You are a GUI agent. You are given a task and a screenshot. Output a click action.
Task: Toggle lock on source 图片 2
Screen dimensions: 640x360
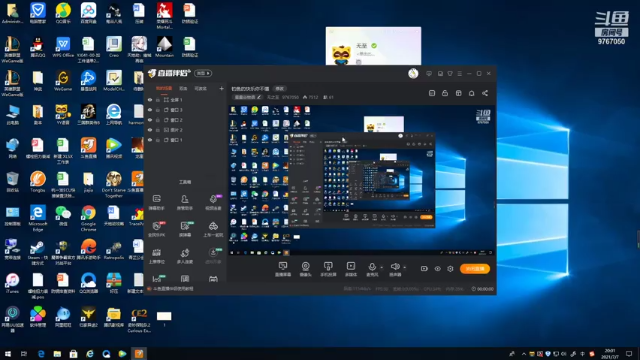pyautogui.click(x=158, y=130)
